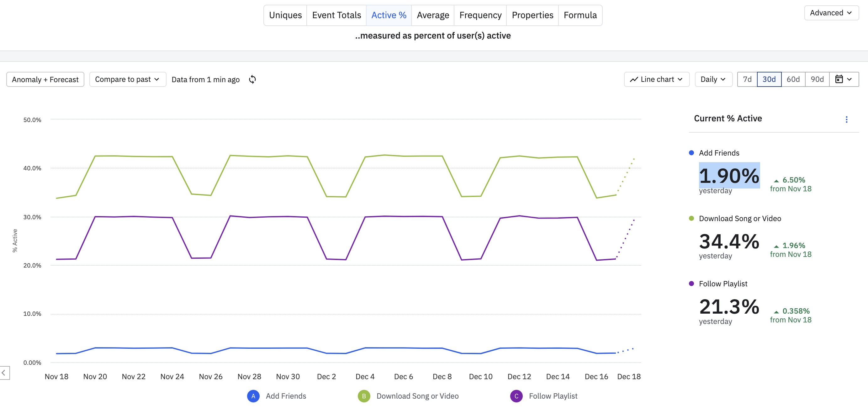Viewport: 868px width, 414px height.
Task: Toggle the Follow Playlist legend label
Action: click(553, 396)
